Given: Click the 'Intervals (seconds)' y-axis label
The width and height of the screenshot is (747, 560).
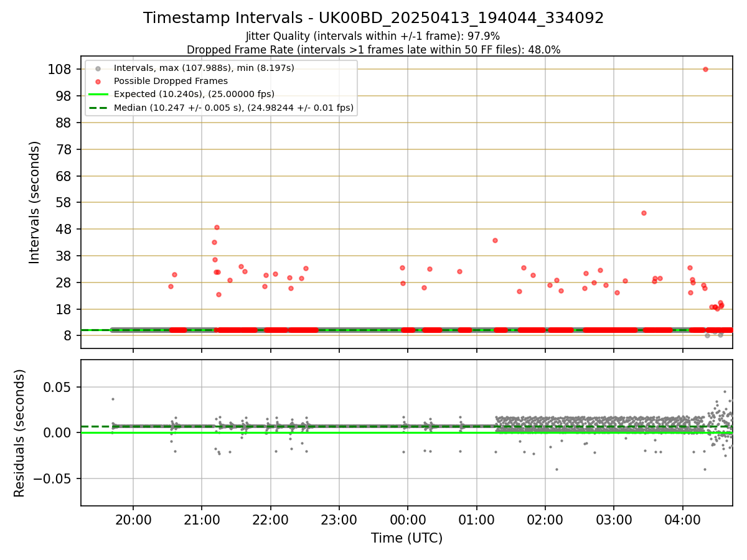Looking at the screenshot, I should click(35, 202).
